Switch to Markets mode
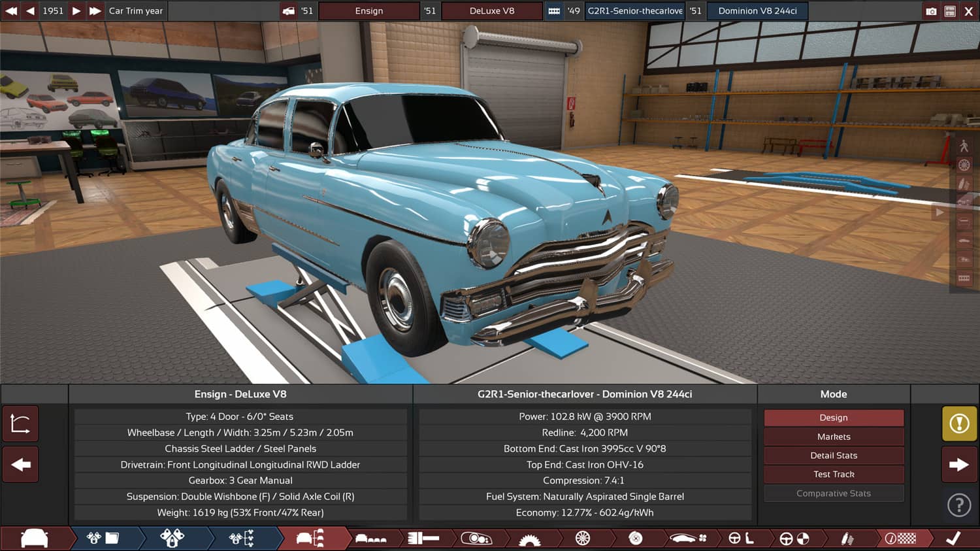 tap(834, 436)
